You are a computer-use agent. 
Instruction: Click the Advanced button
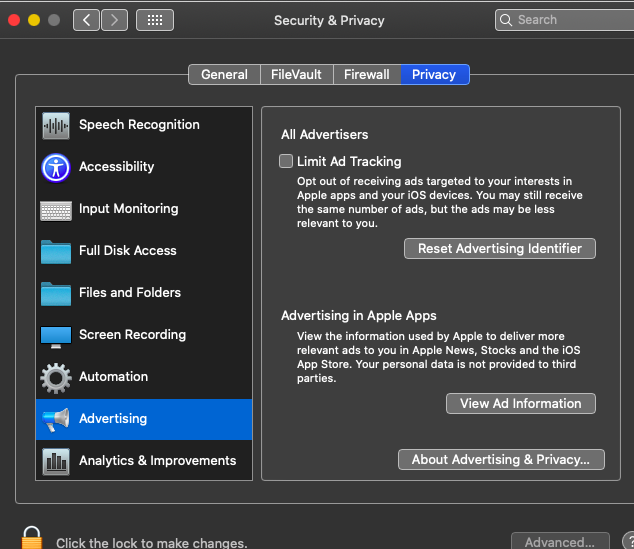pos(560,542)
